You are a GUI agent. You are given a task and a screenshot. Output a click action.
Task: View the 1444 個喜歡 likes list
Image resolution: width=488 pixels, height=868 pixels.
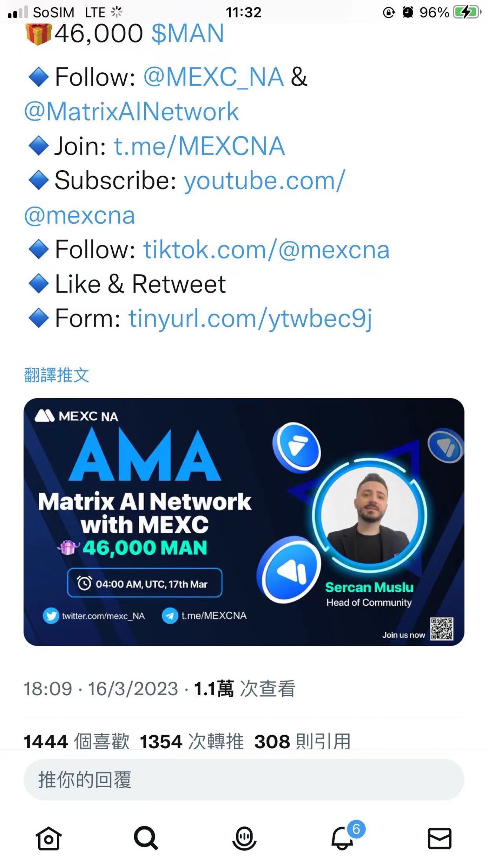77,741
